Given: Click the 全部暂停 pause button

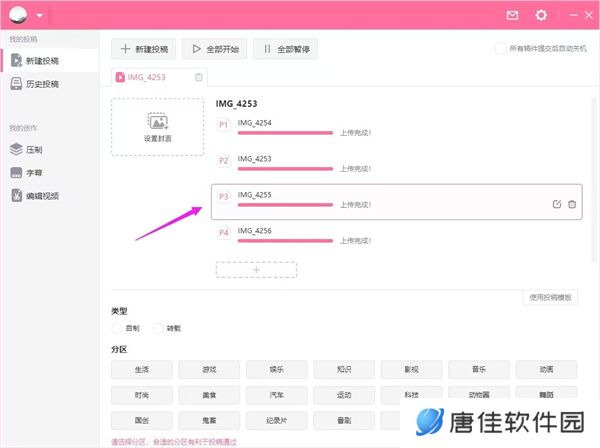Looking at the screenshot, I should [285, 49].
